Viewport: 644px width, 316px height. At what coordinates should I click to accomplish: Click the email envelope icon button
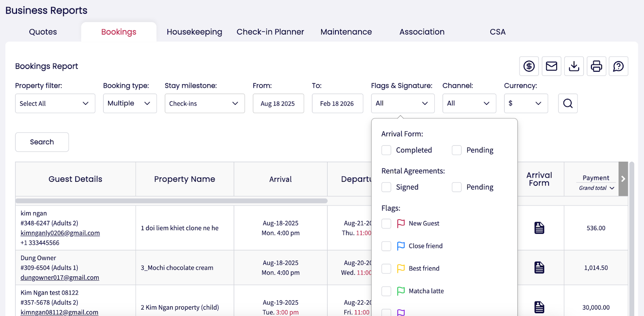tap(551, 66)
